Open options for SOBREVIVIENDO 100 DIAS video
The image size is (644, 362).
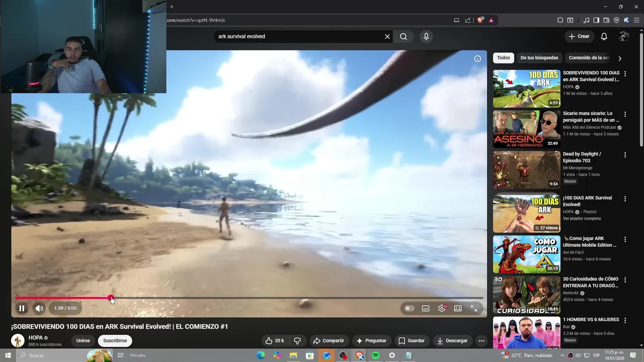[625, 73]
